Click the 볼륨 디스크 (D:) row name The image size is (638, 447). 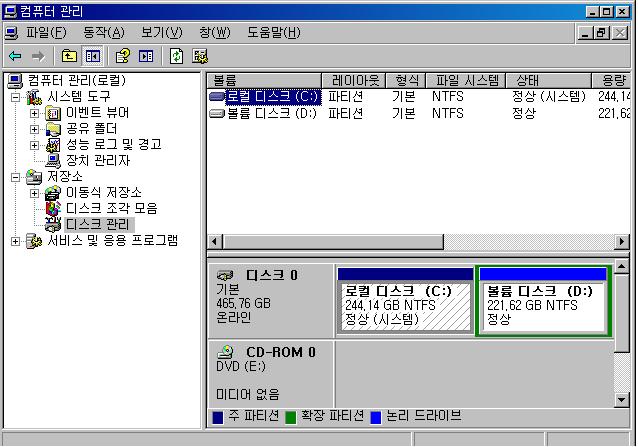271,113
